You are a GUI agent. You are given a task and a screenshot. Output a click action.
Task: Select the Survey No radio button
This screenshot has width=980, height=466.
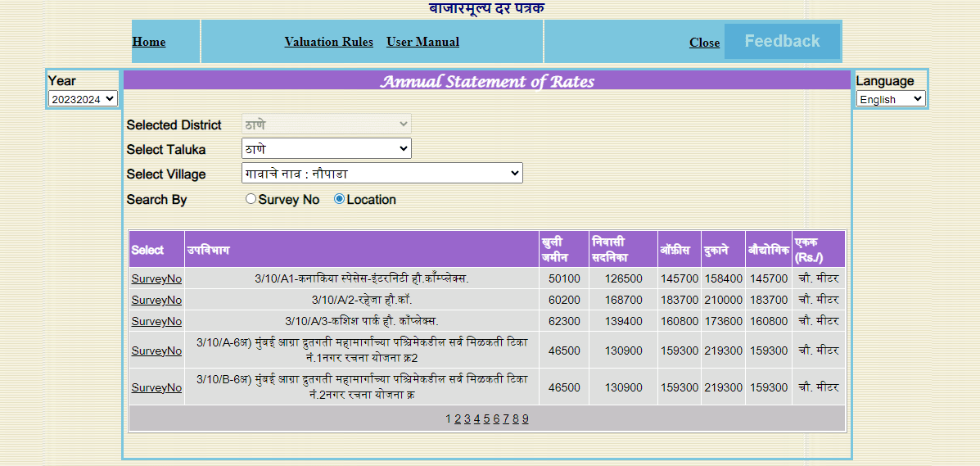[251, 199]
